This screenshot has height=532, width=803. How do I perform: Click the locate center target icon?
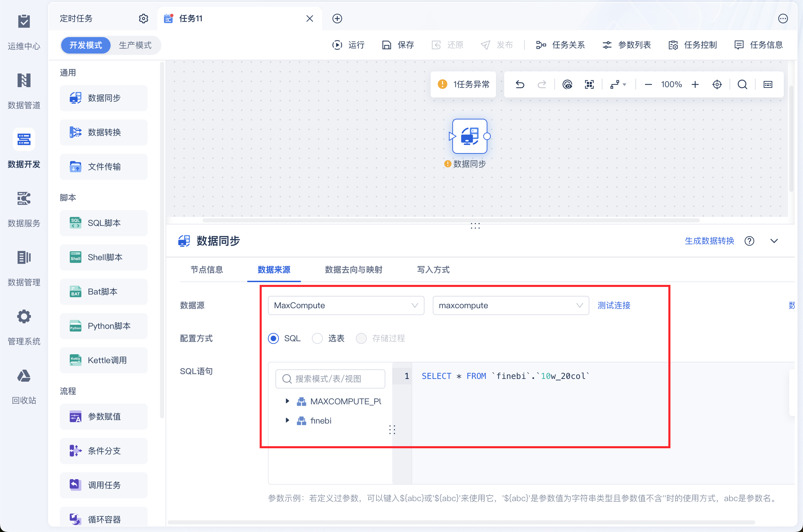coord(717,84)
